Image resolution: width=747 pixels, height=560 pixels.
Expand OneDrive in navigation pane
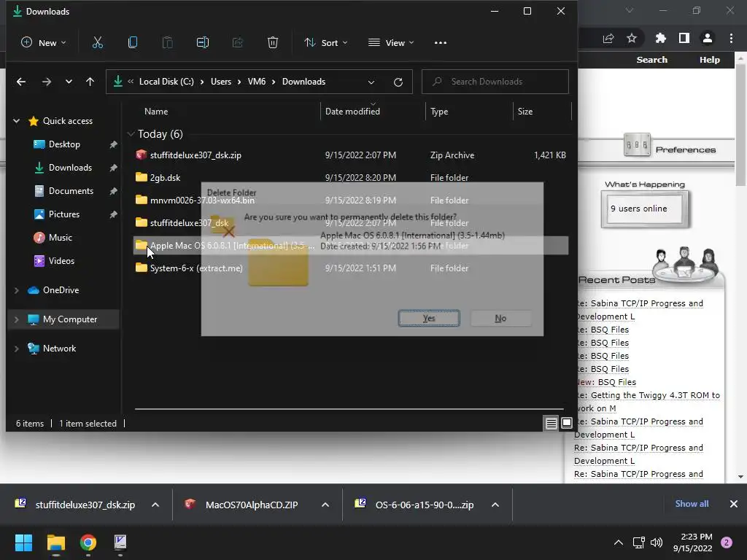tap(16, 290)
